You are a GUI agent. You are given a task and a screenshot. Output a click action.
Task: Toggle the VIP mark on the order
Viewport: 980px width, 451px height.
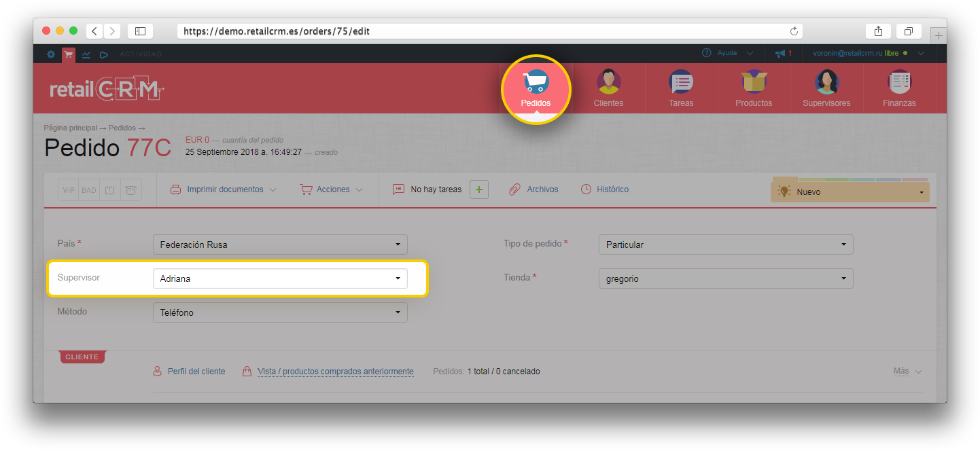tap(69, 190)
